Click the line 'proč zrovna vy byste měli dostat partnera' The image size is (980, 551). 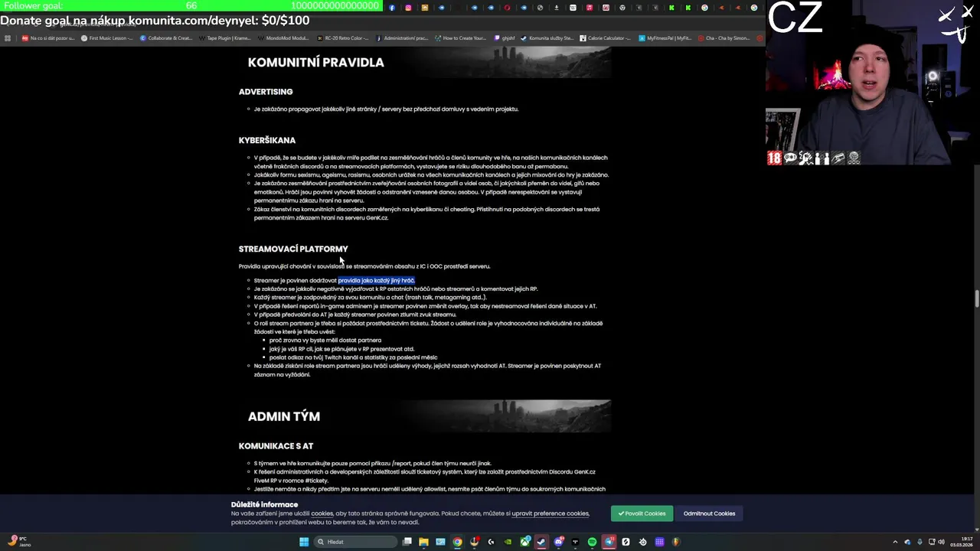pos(325,340)
